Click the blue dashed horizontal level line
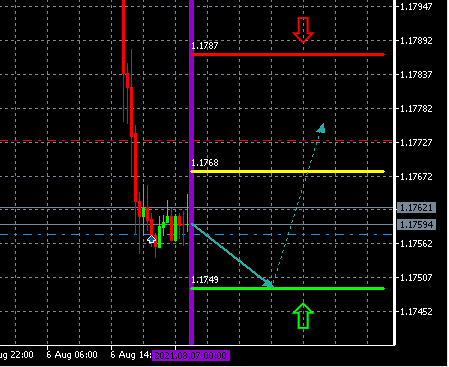The image size is (449, 367). (x=197, y=235)
